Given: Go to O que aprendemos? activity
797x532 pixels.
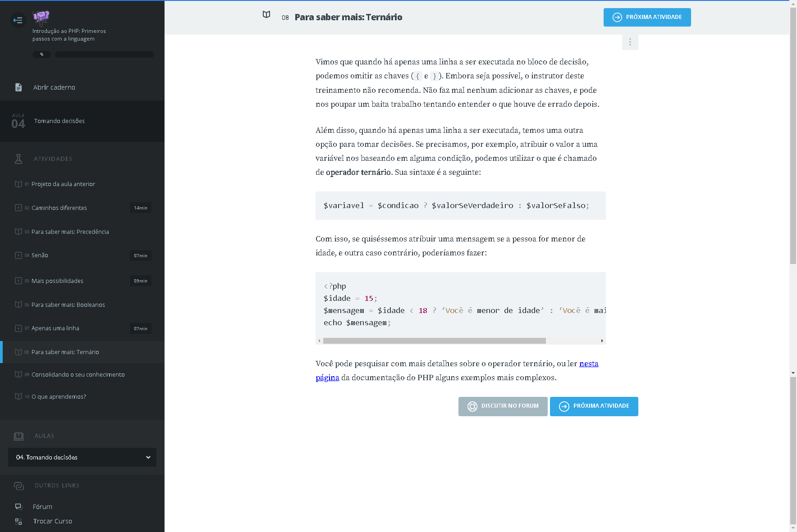Looking at the screenshot, I should pyautogui.click(x=59, y=396).
